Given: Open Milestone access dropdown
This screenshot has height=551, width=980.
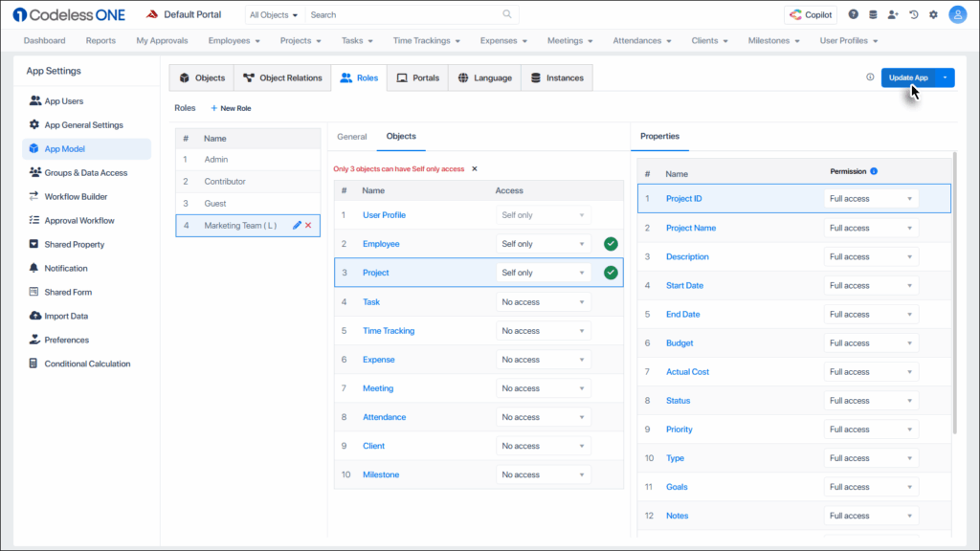Looking at the screenshot, I should click(x=543, y=474).
